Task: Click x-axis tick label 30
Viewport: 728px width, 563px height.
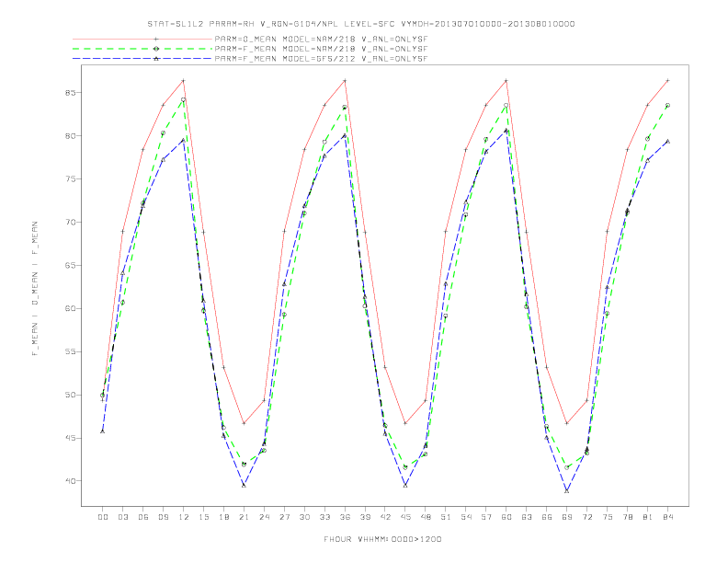Action: pyautogui.click(x=304, y=517)
